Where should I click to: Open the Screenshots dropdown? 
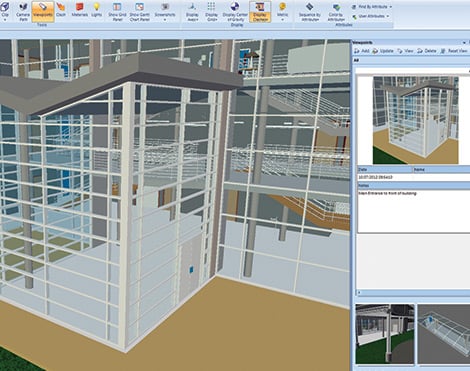[x=165, y=11]
